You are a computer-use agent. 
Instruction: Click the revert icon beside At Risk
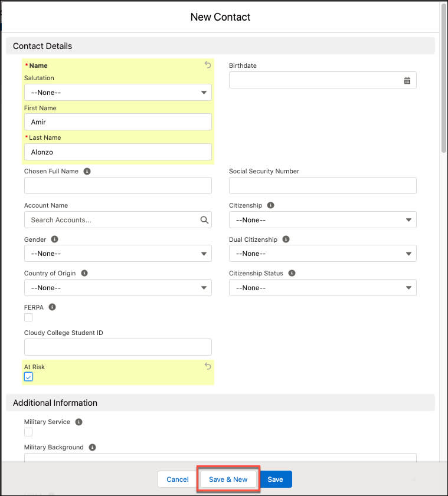pos(207,366)
